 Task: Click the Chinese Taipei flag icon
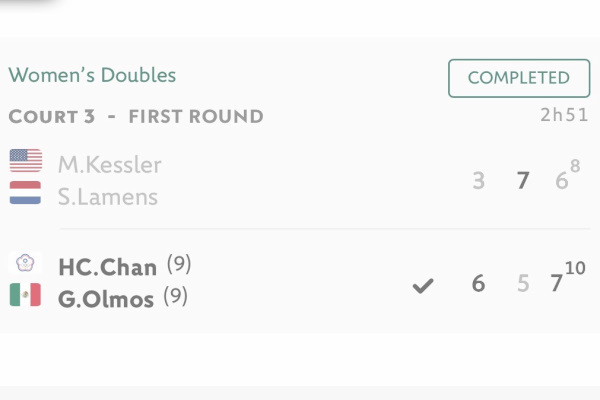tap(25, 264)
